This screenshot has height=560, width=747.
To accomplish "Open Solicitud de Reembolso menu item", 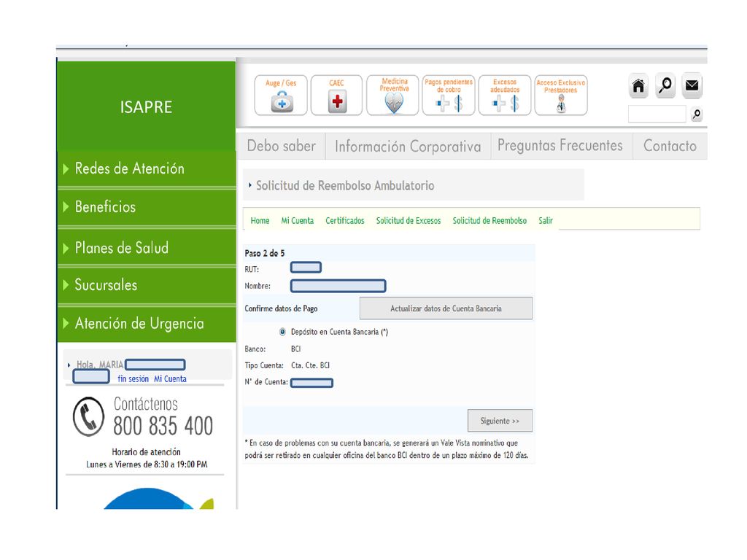I will tap(489, 220).
